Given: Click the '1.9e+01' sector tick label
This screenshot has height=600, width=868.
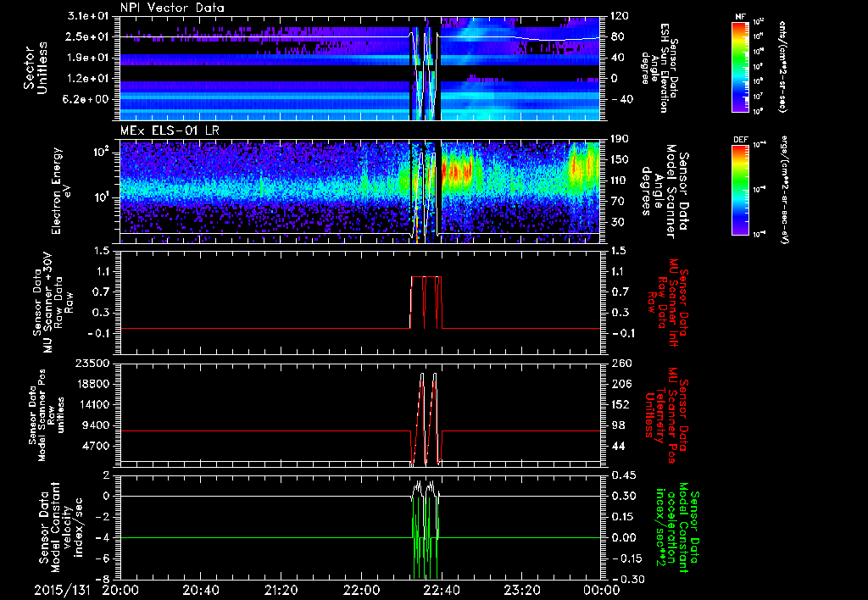Looking at the screenshot, I should tap(88, 58).
